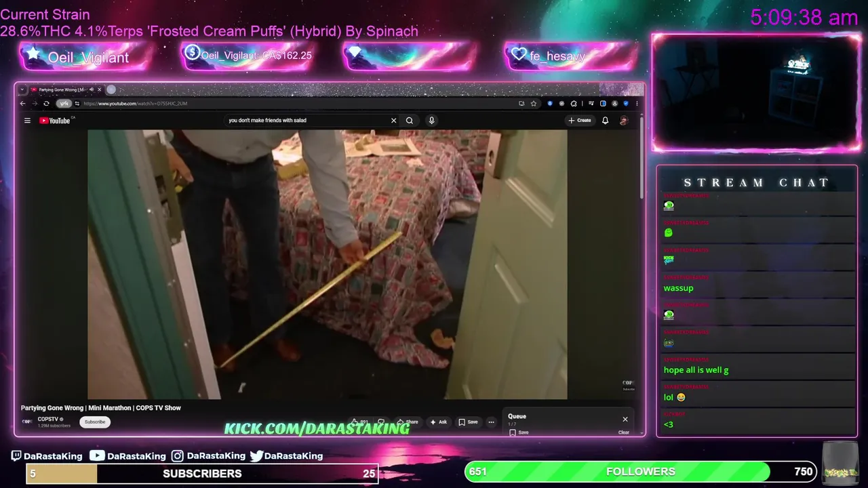The height and width of the screenshot is (488, 868).
Task: Click the 5:09:38 am clock
Action: 804,17
